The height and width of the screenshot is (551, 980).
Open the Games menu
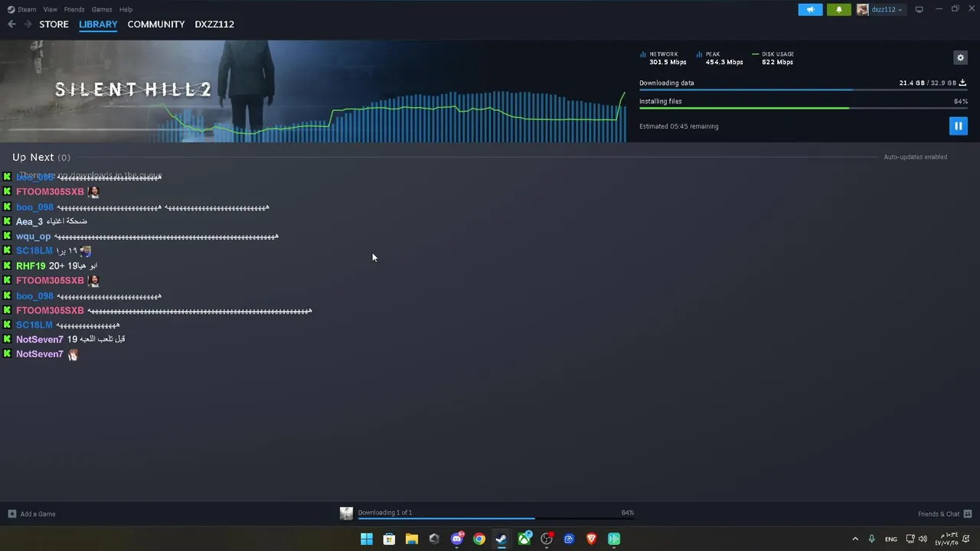[102, 9]
